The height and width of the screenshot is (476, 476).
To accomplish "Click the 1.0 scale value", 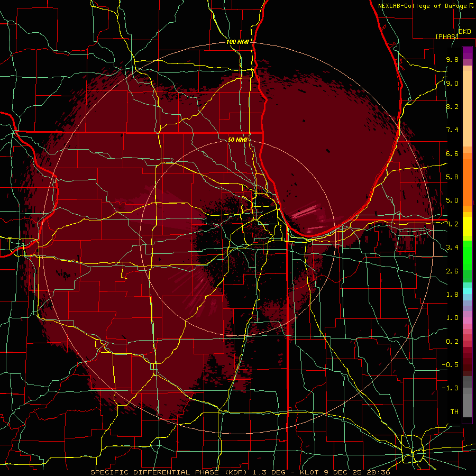I will [x=452, y=318].
